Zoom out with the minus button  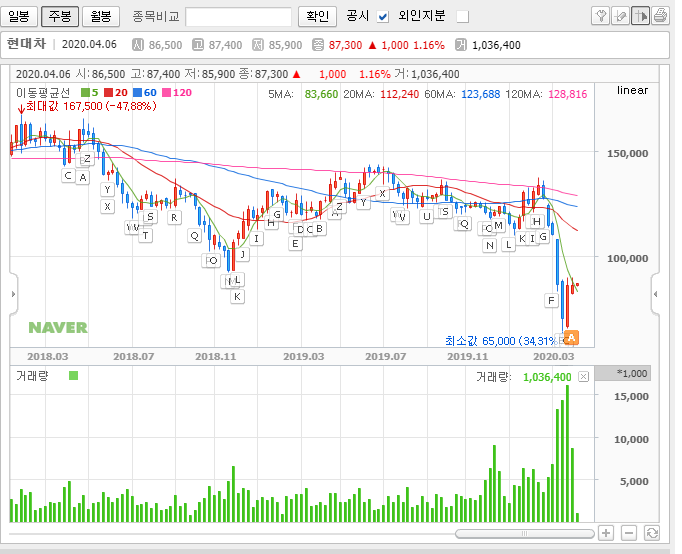(x=629, y=533)
